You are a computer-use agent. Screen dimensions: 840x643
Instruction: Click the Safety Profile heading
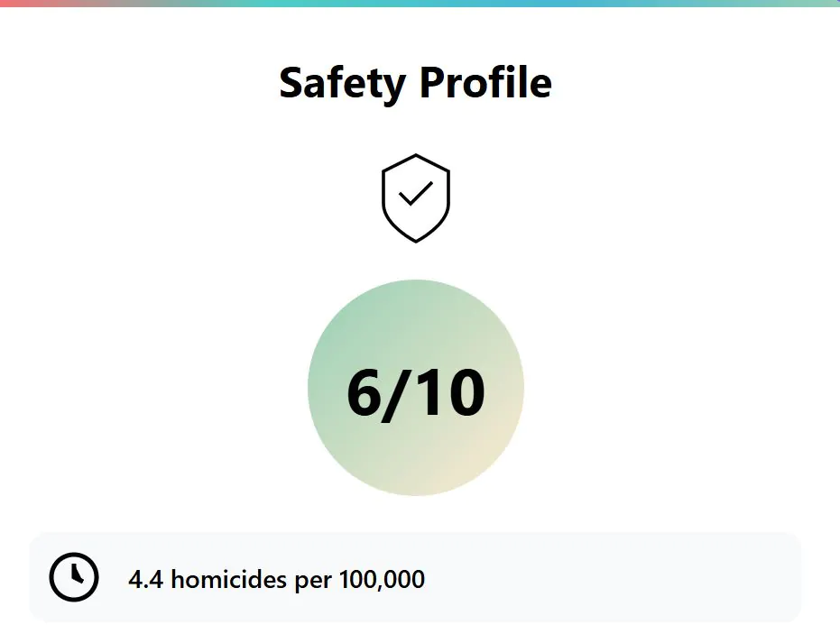point(416,83)
